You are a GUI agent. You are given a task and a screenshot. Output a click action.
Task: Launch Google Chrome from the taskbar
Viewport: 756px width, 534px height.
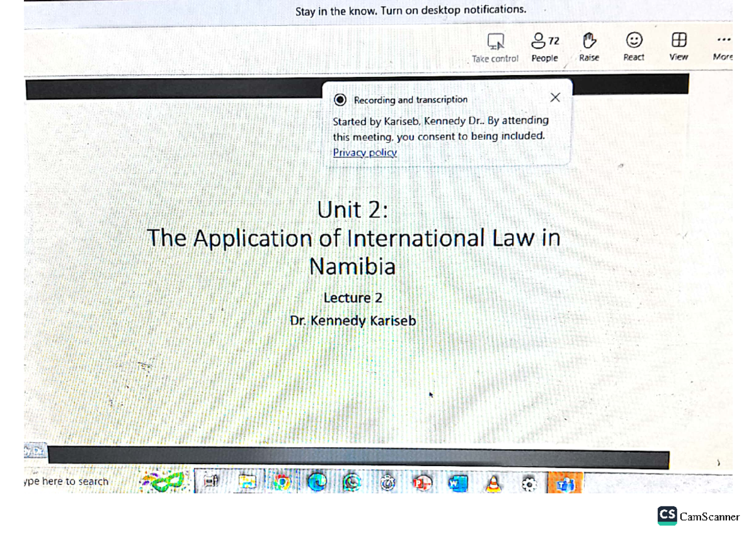click(281, 483)
